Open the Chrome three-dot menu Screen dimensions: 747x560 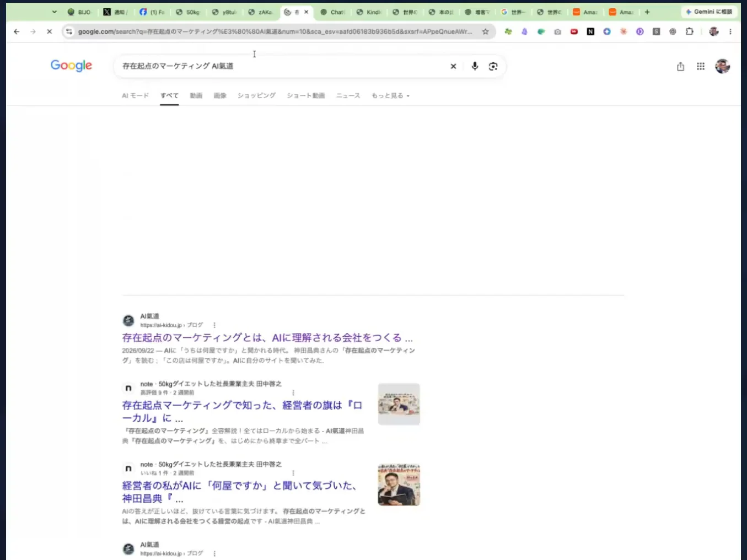730,32
